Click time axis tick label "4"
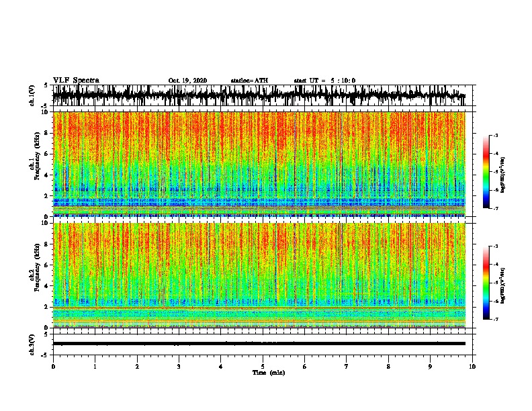 pos(221,367)
